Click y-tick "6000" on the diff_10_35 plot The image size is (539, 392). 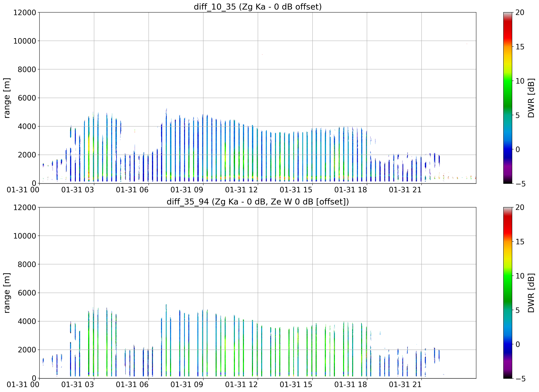(x=27, y=98)
